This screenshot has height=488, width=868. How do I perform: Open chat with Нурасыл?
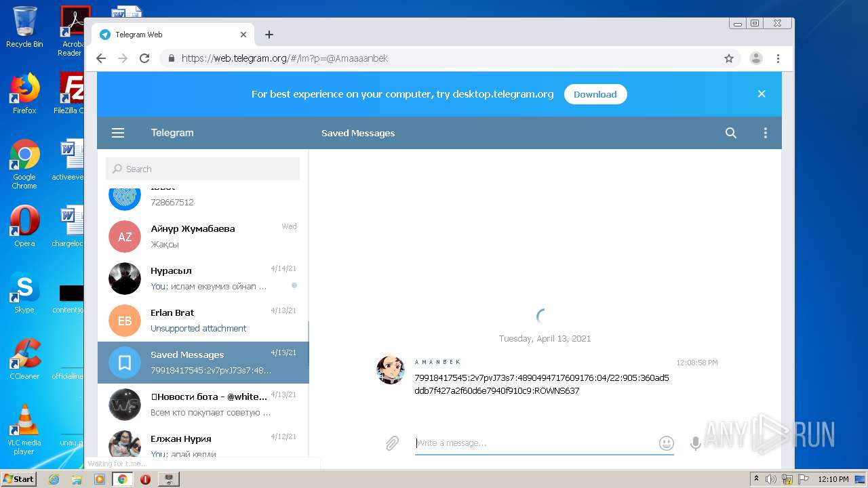coord(203,278)
